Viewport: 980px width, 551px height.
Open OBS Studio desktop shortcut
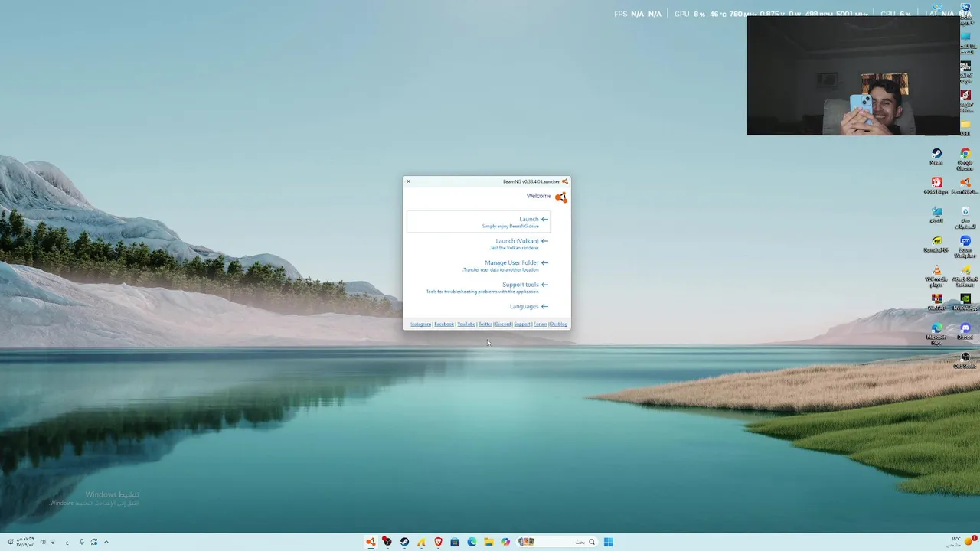click(965, 360)
